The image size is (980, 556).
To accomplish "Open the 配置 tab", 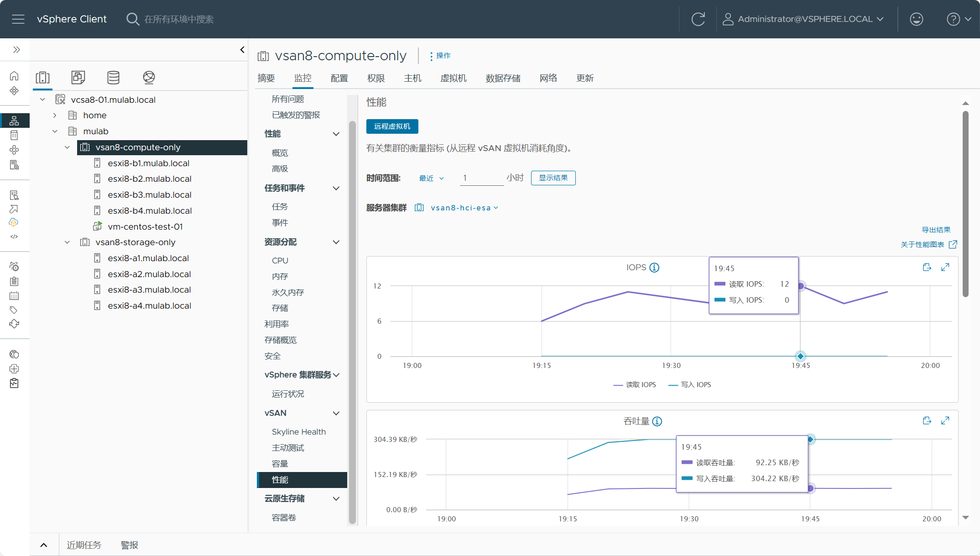I will (x=339, y=78).
